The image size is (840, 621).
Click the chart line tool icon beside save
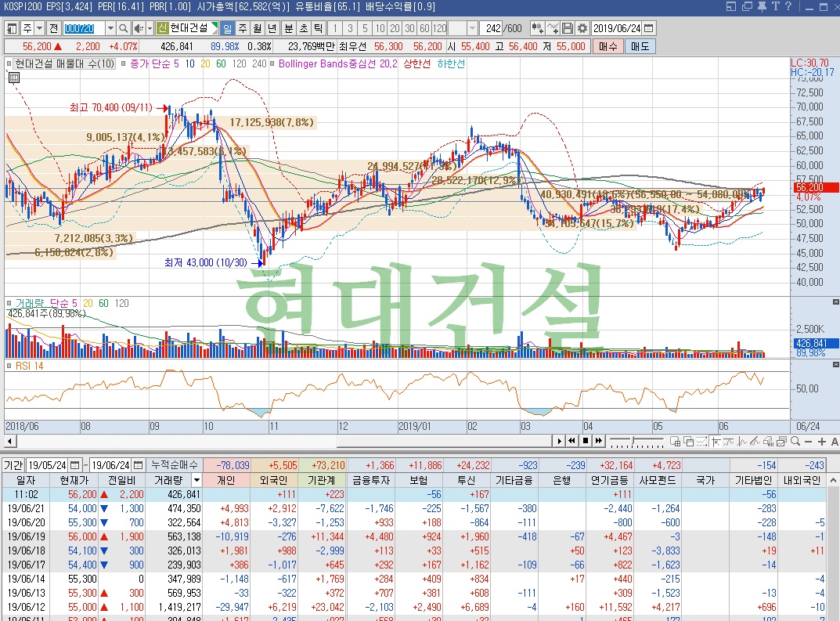pos(553,28)
